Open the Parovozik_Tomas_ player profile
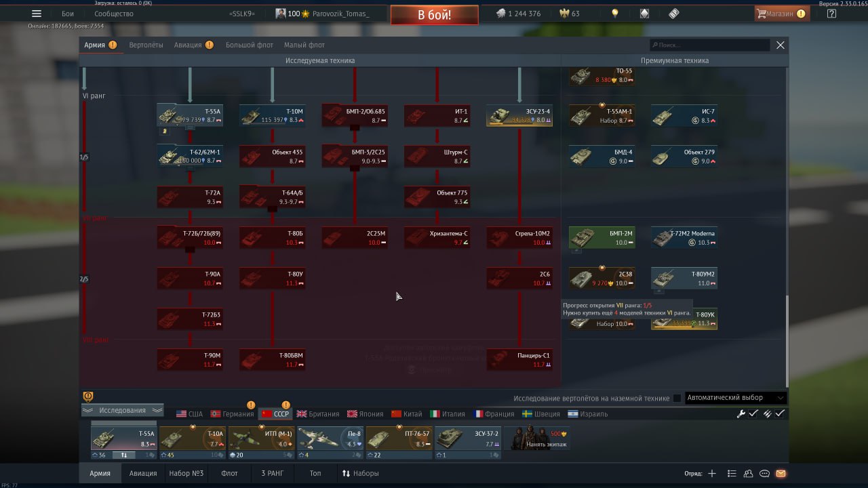Viewport: 868px width, 488px height. coord(322,14)
